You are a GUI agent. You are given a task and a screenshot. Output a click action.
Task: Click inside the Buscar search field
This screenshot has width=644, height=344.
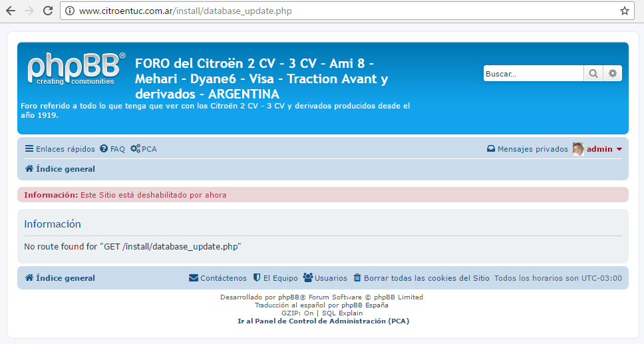pos(532,74)
